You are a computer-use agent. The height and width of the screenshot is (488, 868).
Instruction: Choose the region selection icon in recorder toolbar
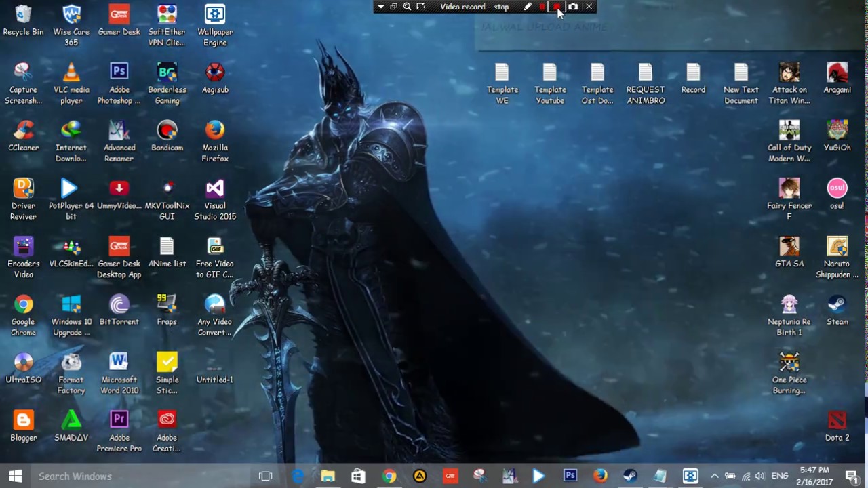(420, 7)
